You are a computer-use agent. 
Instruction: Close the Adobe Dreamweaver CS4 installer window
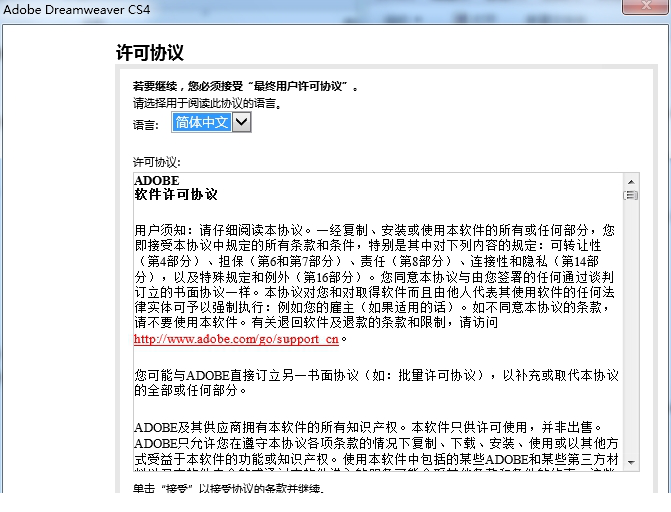point(646,7)
